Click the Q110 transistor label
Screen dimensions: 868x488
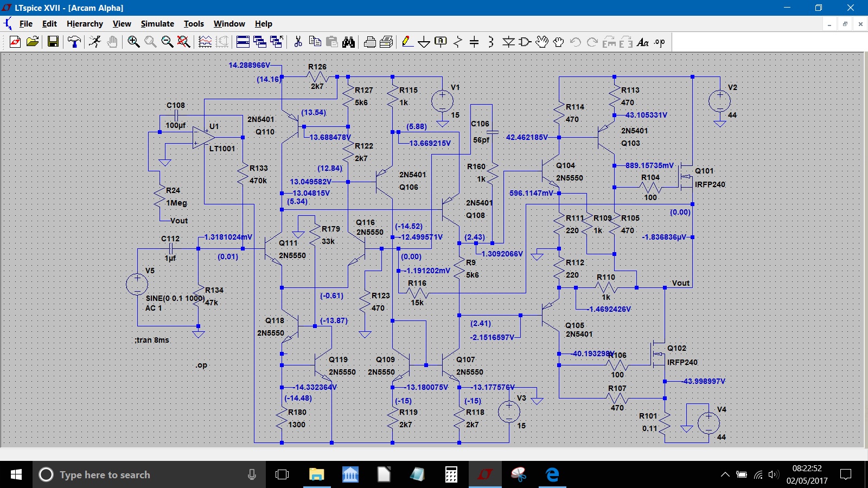point(265,132)
